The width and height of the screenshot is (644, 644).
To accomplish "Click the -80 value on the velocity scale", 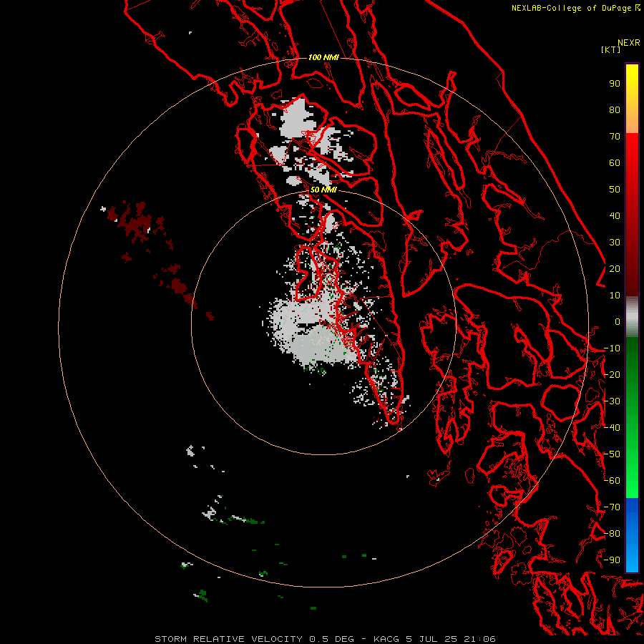I will coord(612,534).
